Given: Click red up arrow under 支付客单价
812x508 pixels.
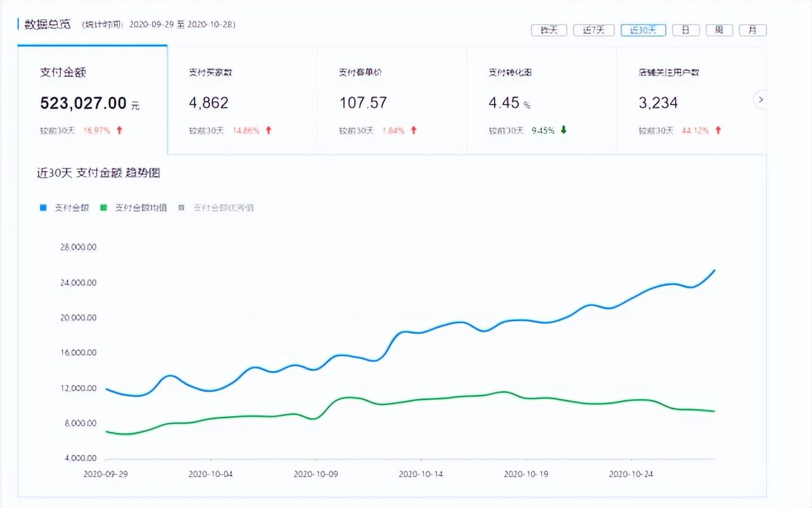Looking at the screenshot, I should coord(414,130).
